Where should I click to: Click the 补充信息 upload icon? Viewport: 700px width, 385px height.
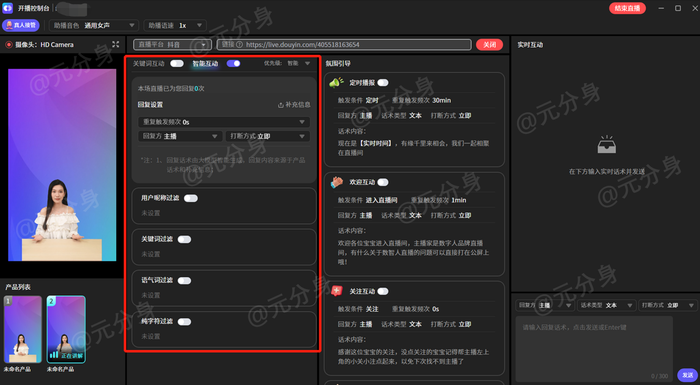[x=281, y=105]
